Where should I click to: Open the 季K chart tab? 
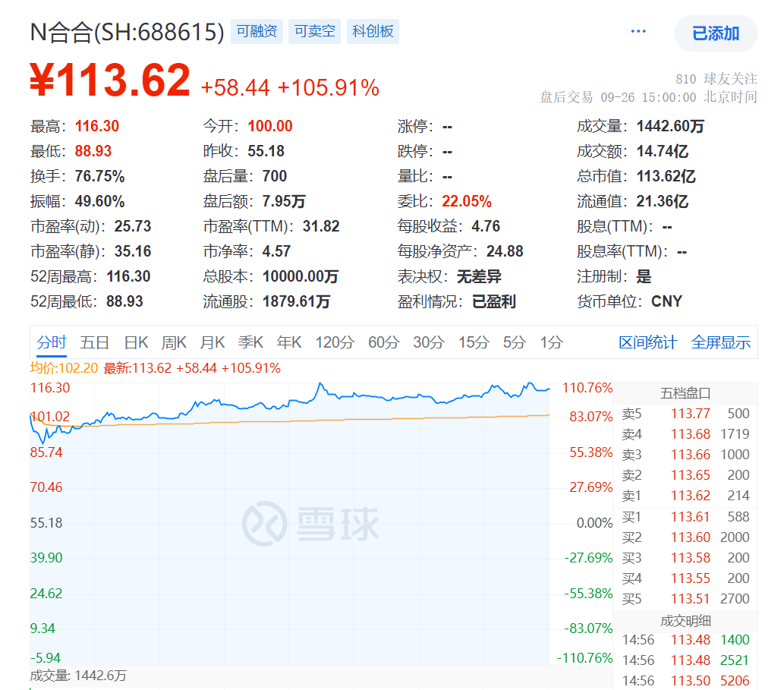click(x=250, y=343)
